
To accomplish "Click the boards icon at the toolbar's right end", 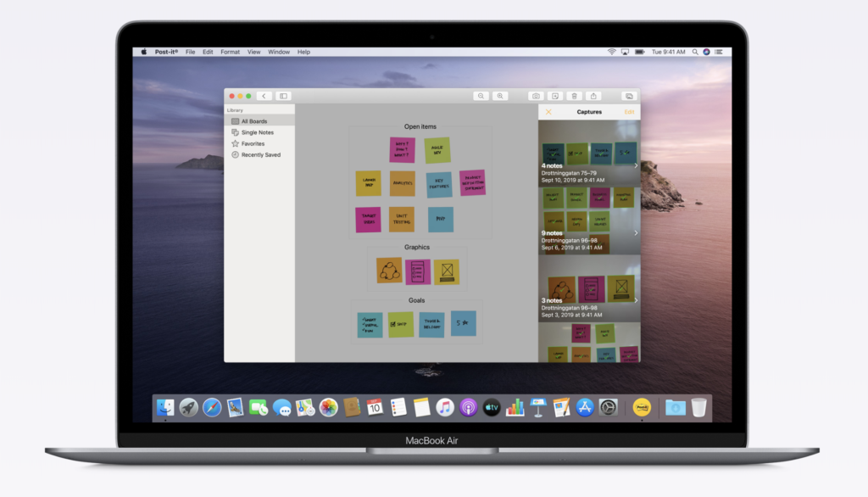I will [x=629, y=96].
